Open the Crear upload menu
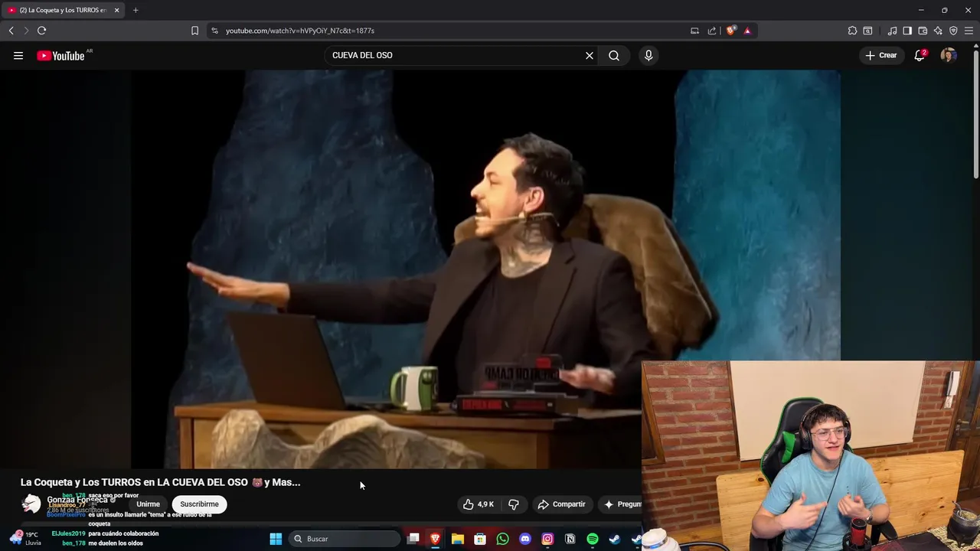Image resolution: width=980 pixels, height=551 pixels. 880,55
